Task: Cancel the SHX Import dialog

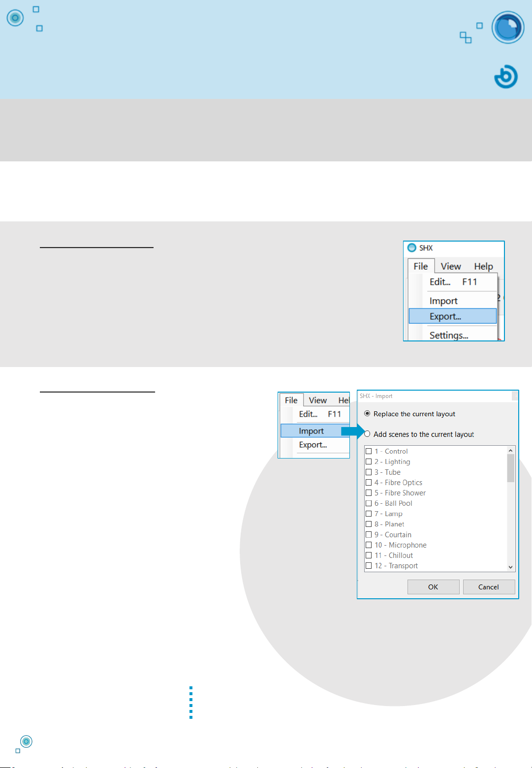Action: pyautogui.click(x=489, y=587)
